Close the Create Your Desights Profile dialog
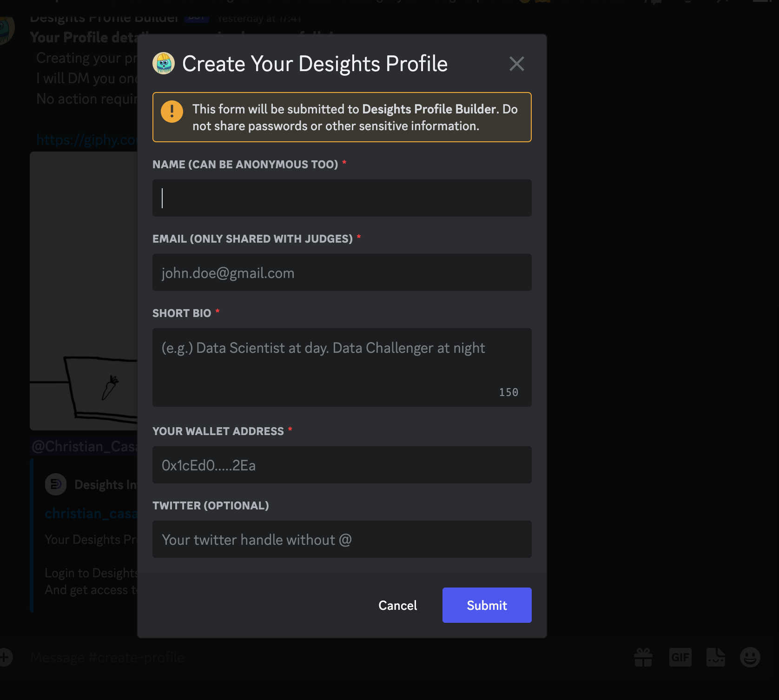779x700 pixels. [x=516, y=64]
